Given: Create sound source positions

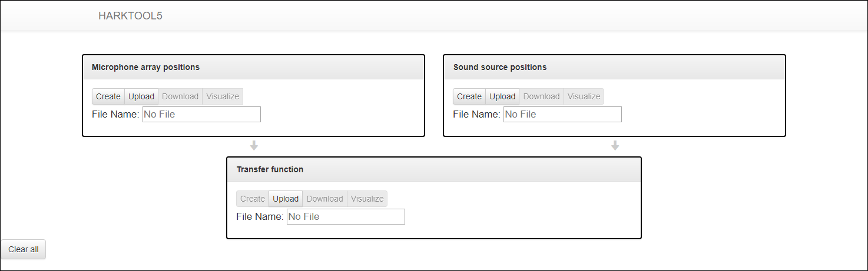Looking at the screenshot, I should tap(469, 96).
